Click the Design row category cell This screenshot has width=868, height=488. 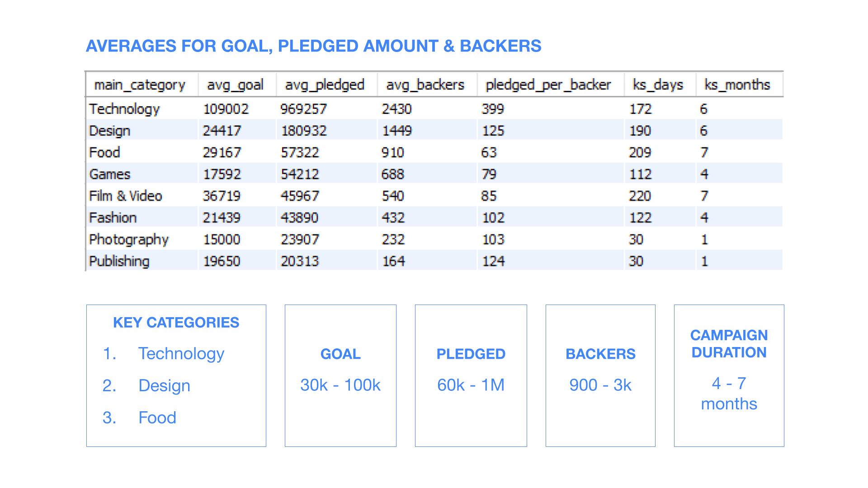pos(142,130)
